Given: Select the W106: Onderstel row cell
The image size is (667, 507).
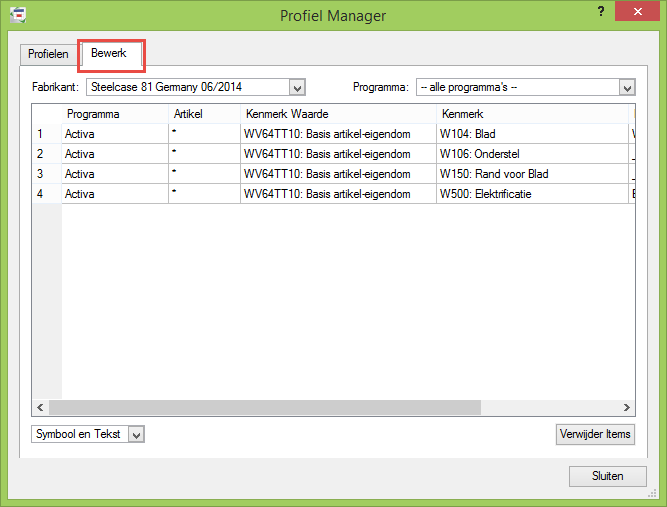Looking at the screenshot, I should 530,154.
